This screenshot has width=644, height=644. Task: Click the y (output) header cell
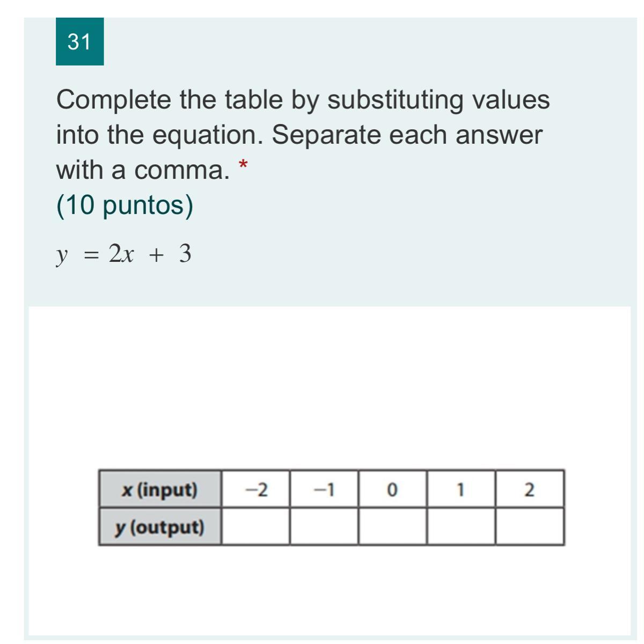click(160, 527)
